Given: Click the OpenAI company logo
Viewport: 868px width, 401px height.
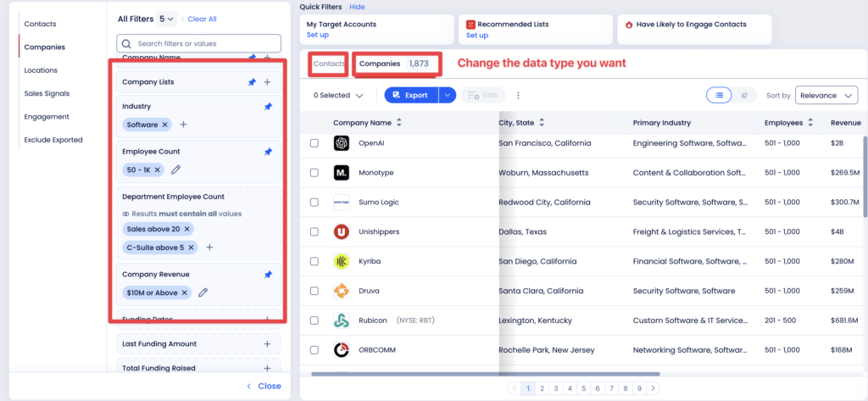Looking at the screenshot, I should 342,143.
